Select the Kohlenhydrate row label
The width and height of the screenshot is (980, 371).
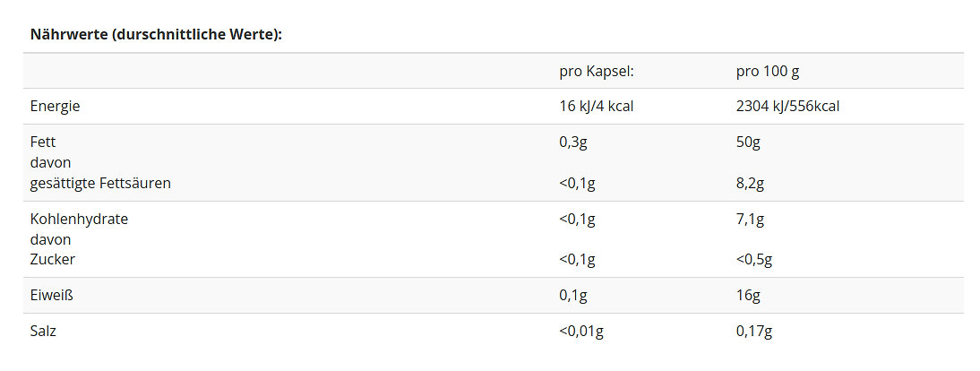[79, 219]
